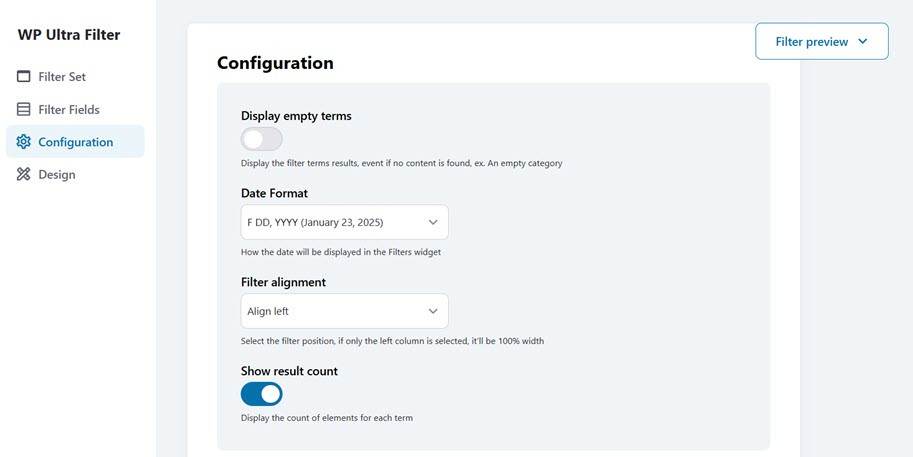Open the Filter Fields menu item

coord(68,110)
